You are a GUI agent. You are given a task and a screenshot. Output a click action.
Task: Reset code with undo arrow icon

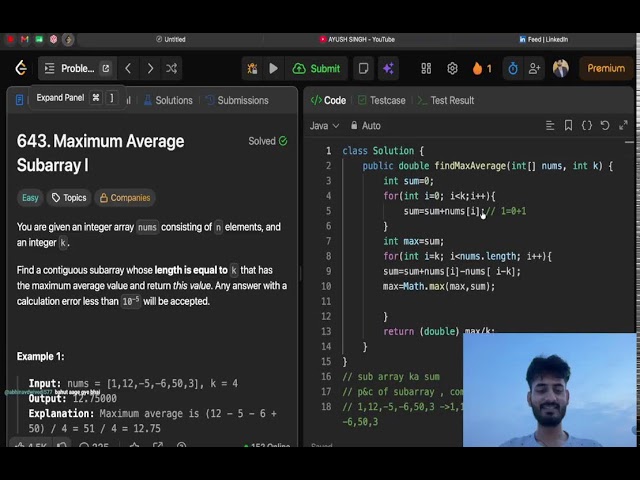(x=605, y=125)
